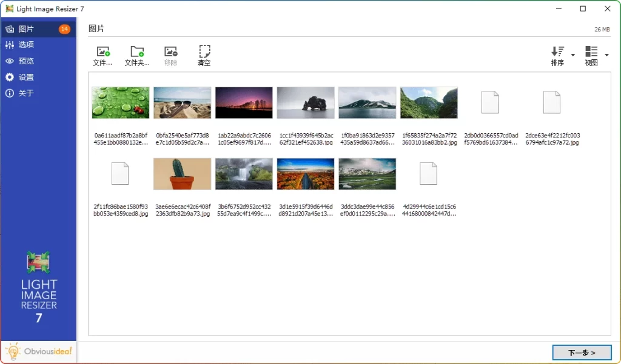
Task: Use the 清空 clear list icon
Action: (204, 55)
